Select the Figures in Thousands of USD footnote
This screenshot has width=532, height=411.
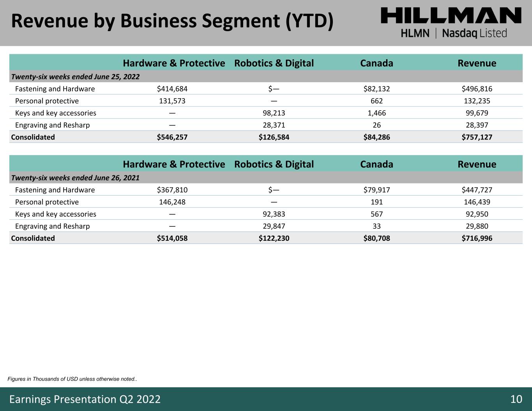pos(72,379)
